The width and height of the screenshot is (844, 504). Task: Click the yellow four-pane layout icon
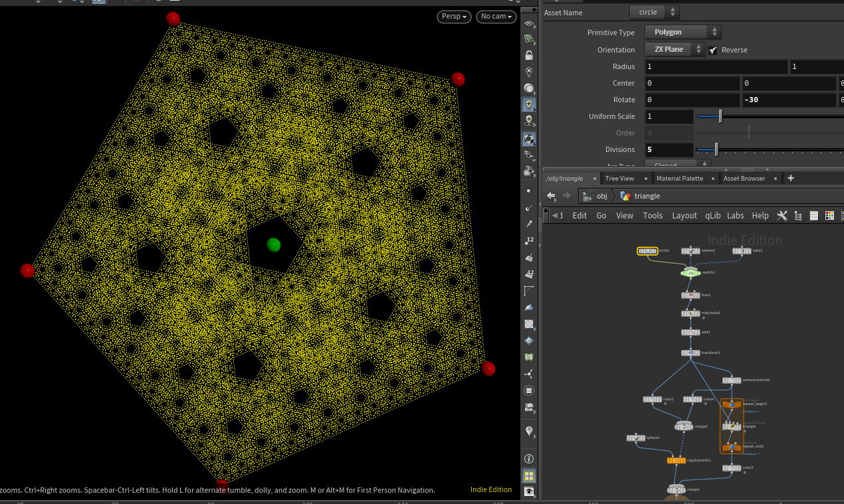click(x=529, y=475)
